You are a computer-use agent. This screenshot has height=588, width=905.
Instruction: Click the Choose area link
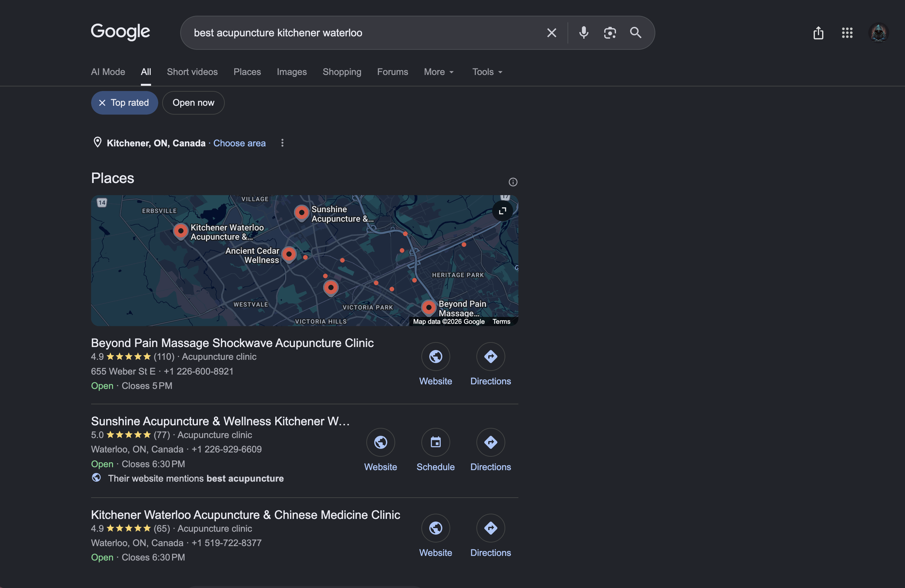239,143
